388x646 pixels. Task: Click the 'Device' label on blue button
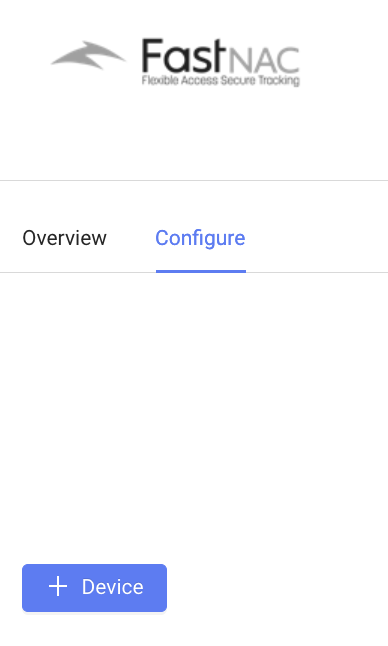click(x=113, y=587)
